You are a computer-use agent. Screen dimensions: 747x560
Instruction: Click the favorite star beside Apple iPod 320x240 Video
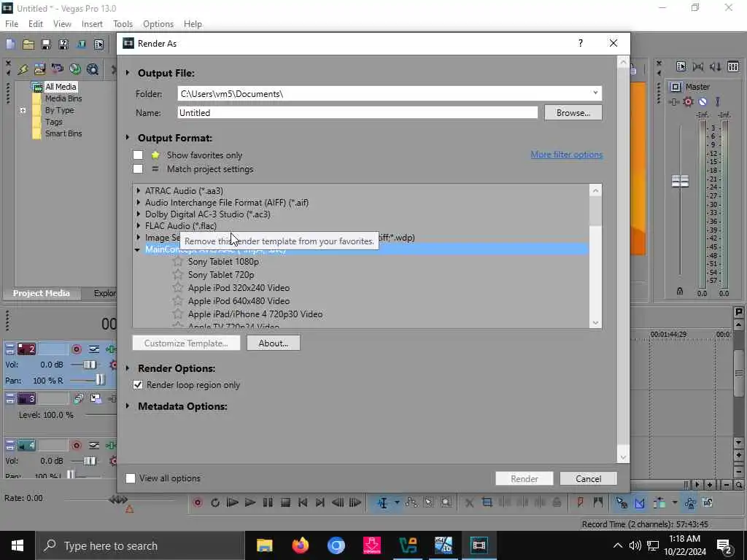pos(178,287)
